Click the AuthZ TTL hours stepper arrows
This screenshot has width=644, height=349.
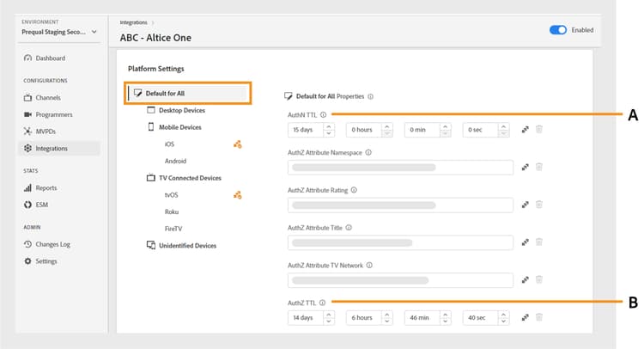(387, 317)
